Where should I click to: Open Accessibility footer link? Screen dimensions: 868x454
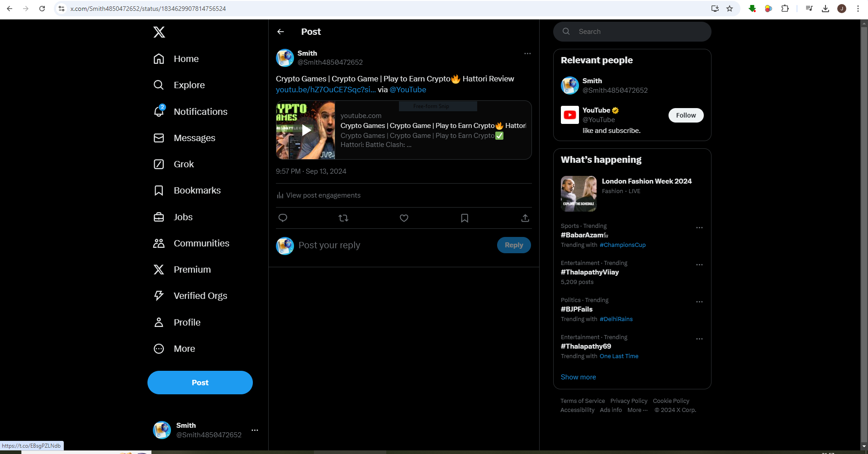pyautogui.click(x=577, y=410)
